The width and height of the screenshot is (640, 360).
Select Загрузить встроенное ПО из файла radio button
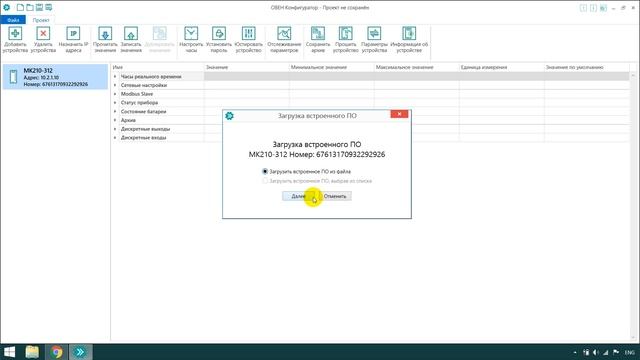pyautogui.click(x=265, y=171)
